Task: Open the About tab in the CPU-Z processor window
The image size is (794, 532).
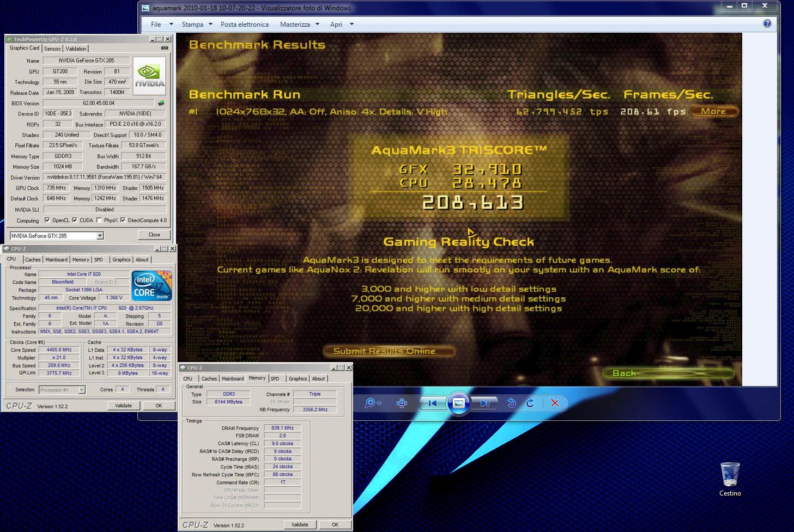Action: tap(142, 260)
